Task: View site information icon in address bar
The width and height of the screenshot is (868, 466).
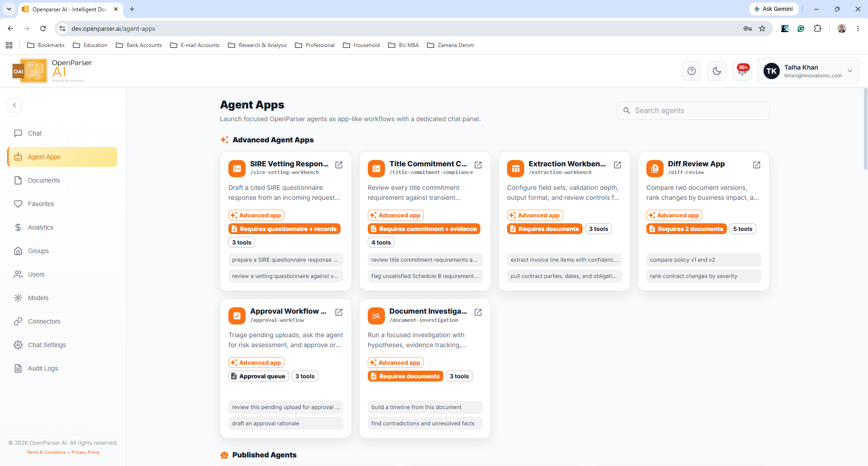Action: coord(63,28)
